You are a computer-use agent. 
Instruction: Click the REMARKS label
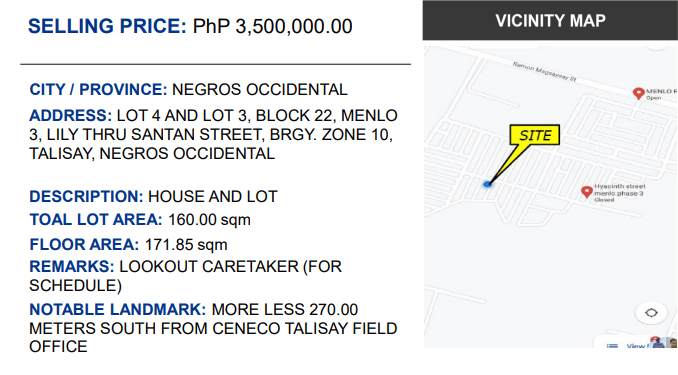pyautogui.click(x=72, y=266)
